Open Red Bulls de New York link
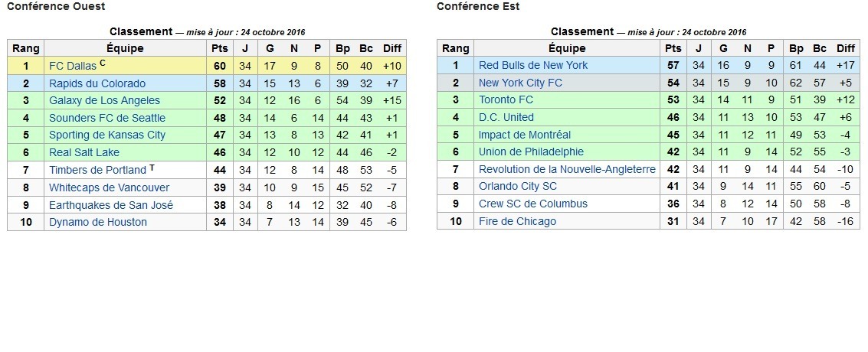The width and height of the screenshot is (868, 352). (533, 65)
